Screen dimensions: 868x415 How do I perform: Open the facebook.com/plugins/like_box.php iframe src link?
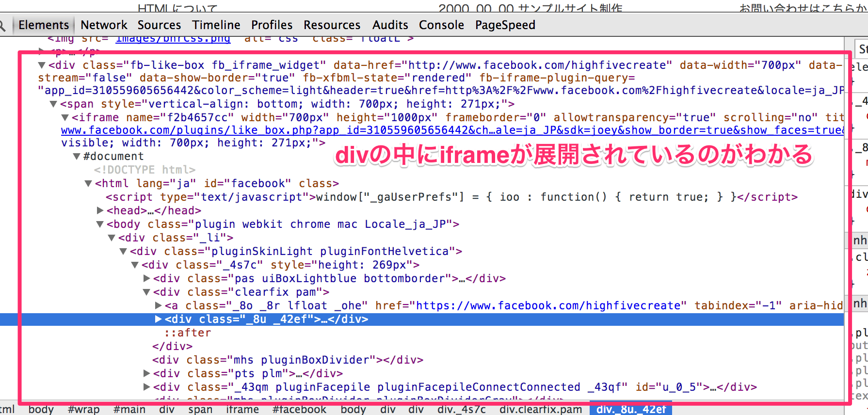click(x=452, y=130)
